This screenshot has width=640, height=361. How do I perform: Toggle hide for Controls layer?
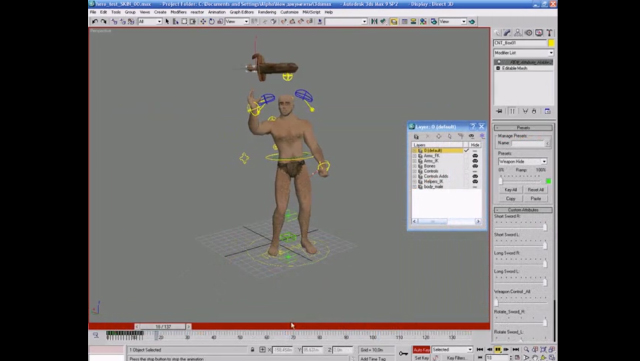coord(475,171)
